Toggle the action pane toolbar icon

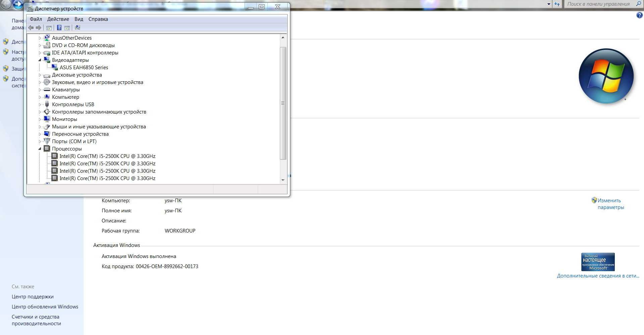pyautogui.click(x=67, y=28)
